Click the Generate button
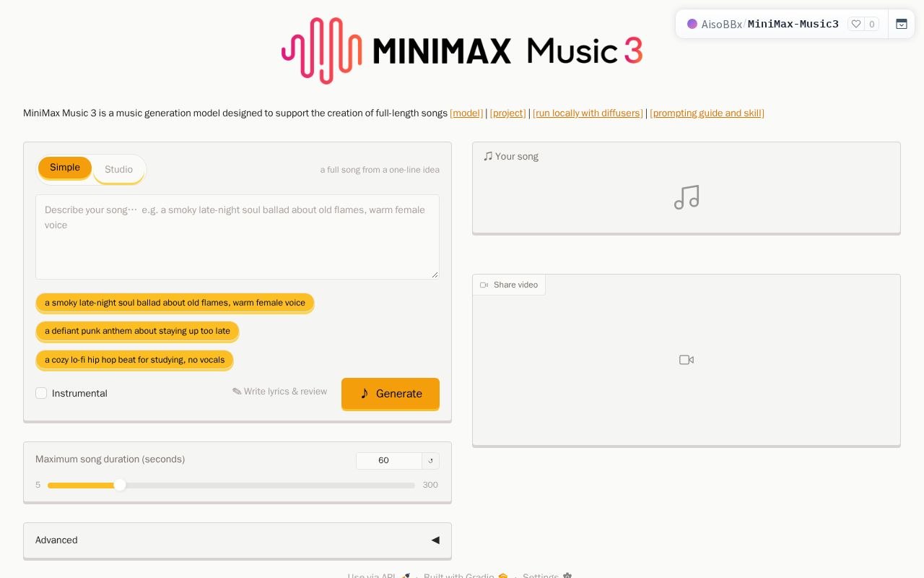The width and height of the screenshot is (924, 578). click(391, 393)
